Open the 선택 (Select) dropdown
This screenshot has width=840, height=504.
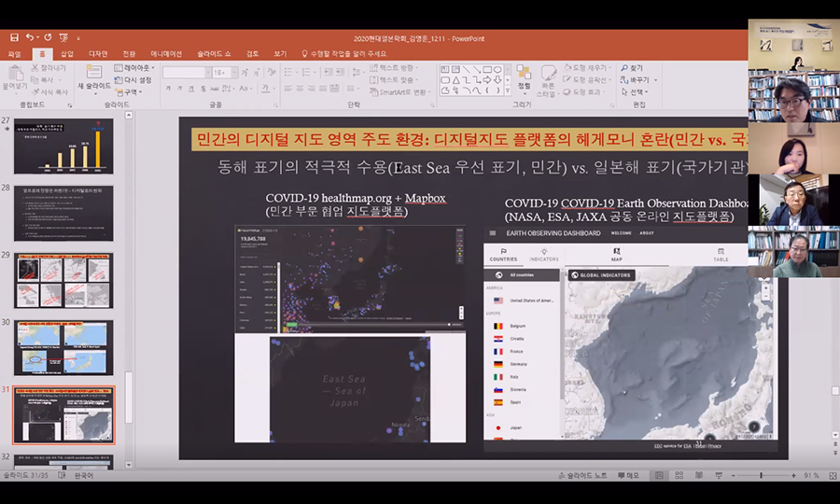click(635, 92)
